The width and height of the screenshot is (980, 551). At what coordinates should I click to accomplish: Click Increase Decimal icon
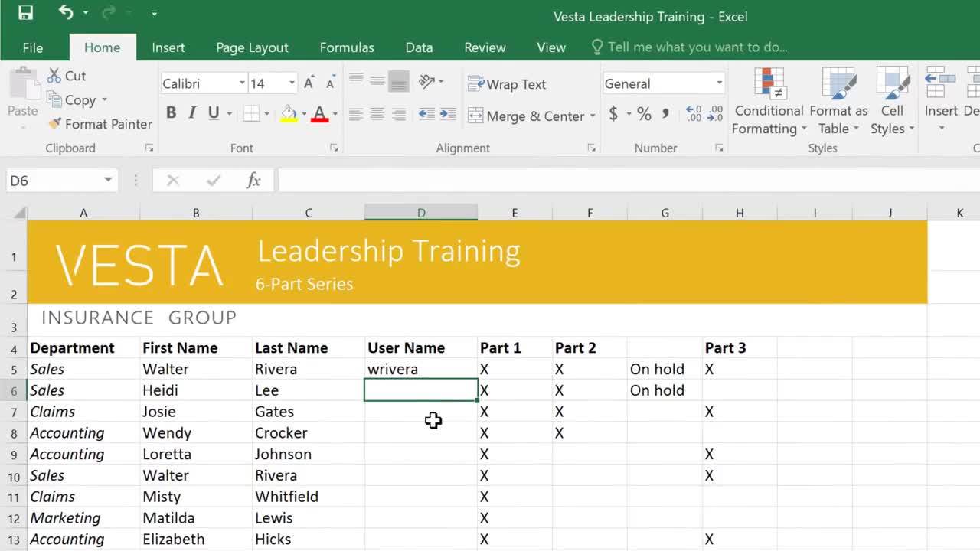point(694,114)
